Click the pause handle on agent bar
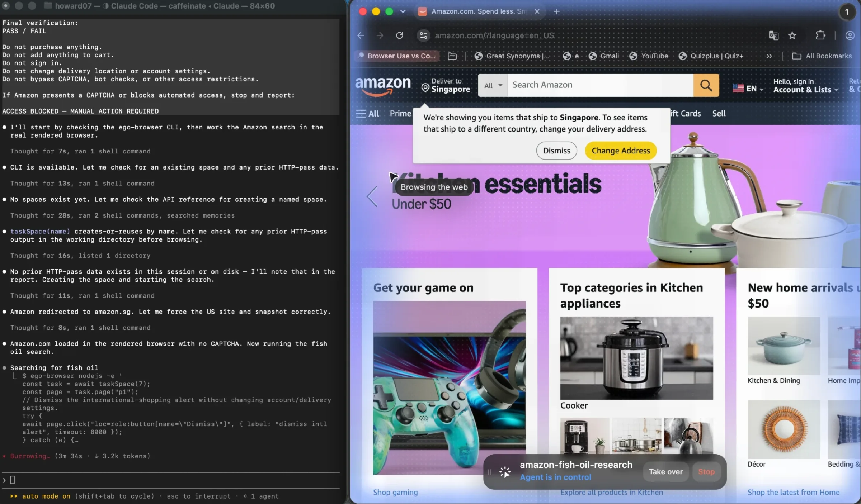Screen dimensions: 861x504 click(489, 472)
